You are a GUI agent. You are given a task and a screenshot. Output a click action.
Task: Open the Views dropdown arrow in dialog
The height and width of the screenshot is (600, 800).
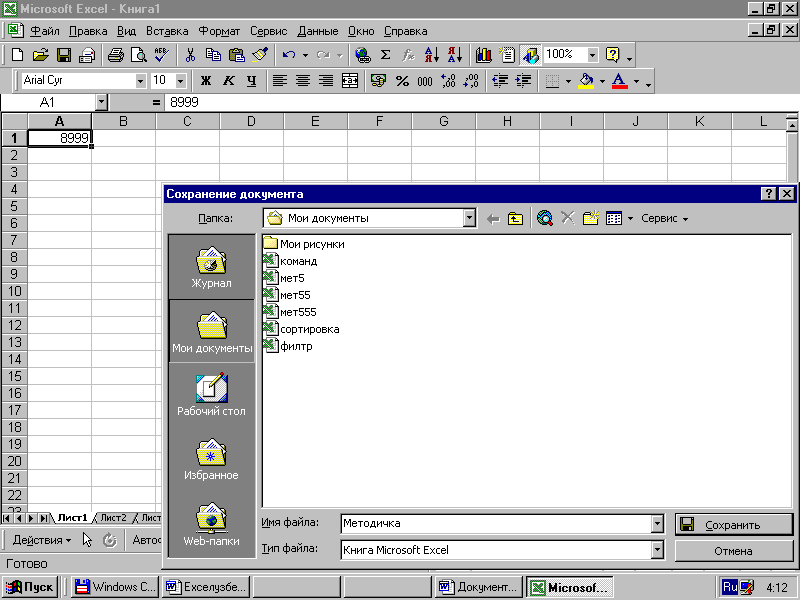631,218
